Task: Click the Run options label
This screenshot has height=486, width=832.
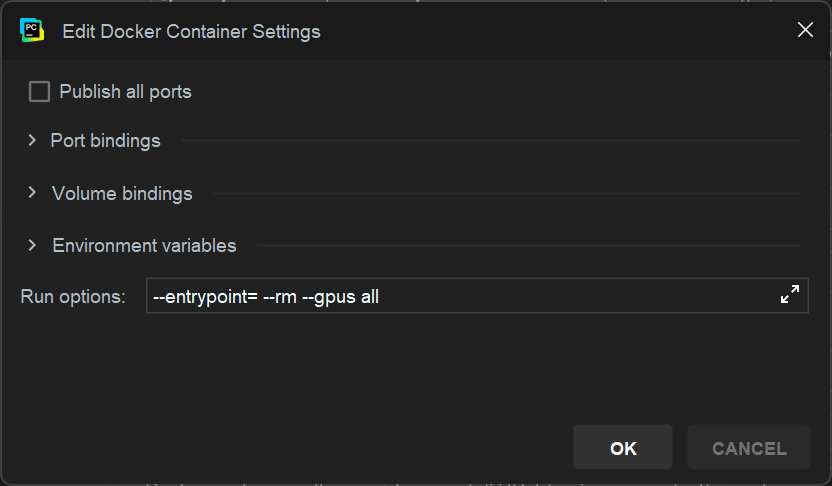Action: [x=73, y=296]
